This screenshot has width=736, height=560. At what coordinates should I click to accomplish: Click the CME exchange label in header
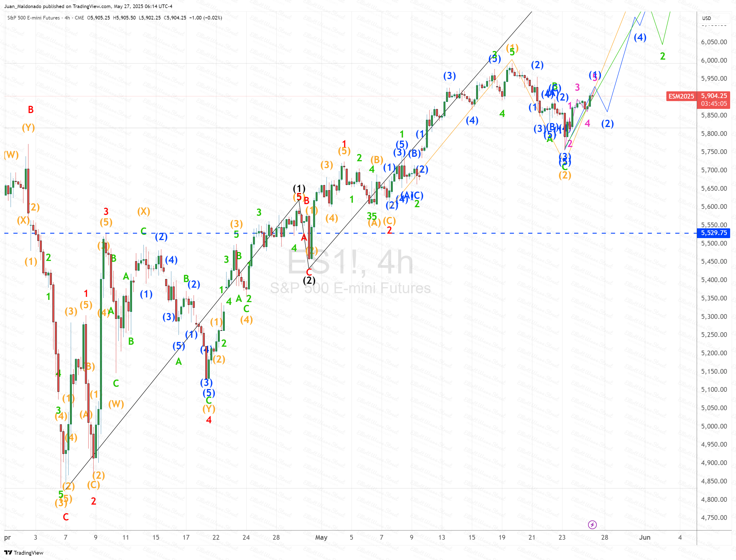pos(79,18)
